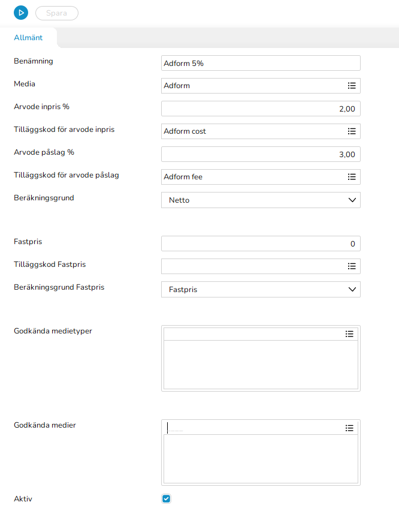The image size is (399, 532).
Task: Open list icon for Tilläggskod för arvode påslag
Action: coord(352,177)
